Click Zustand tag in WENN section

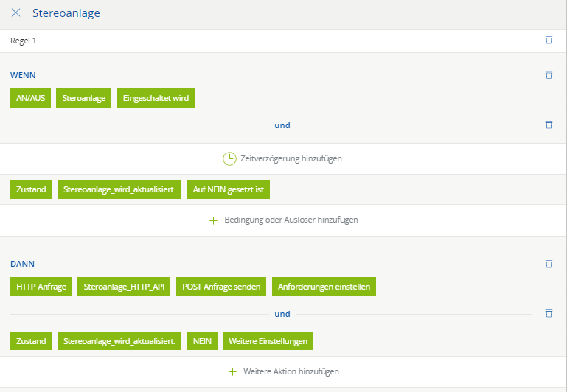[31, 189]
